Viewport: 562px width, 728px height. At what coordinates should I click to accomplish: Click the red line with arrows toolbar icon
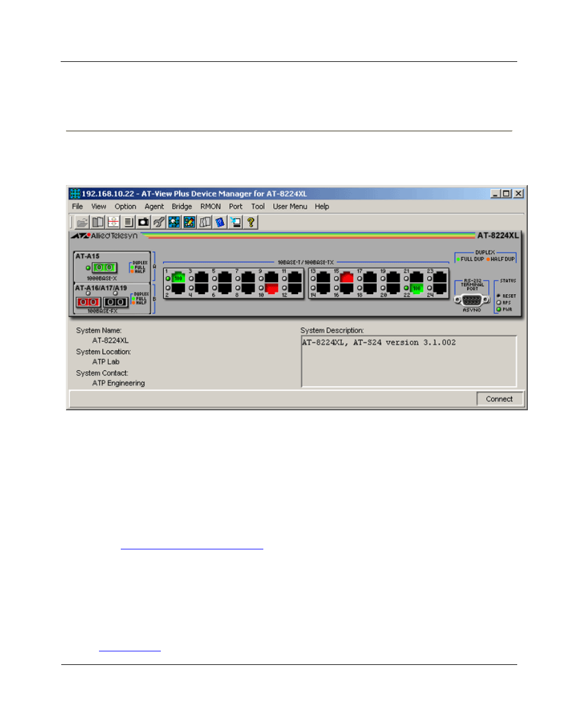pyautogui.click(x=113, y=222)
